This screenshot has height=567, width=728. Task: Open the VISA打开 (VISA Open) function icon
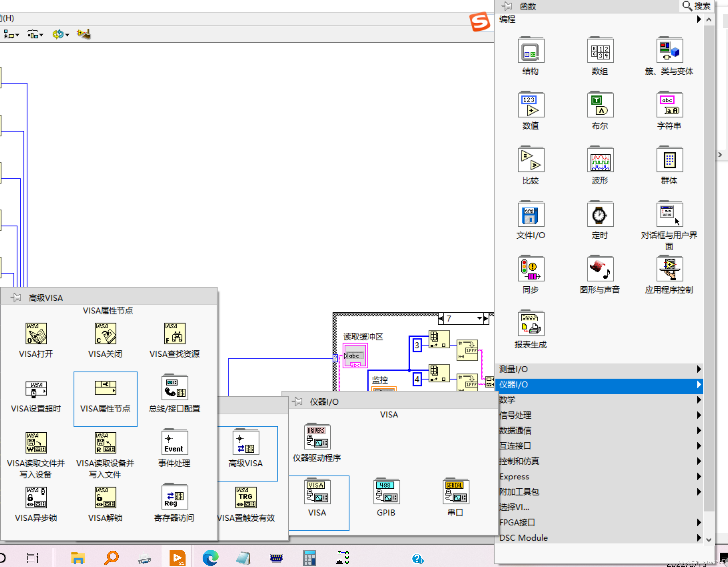[x=36, y=334]
